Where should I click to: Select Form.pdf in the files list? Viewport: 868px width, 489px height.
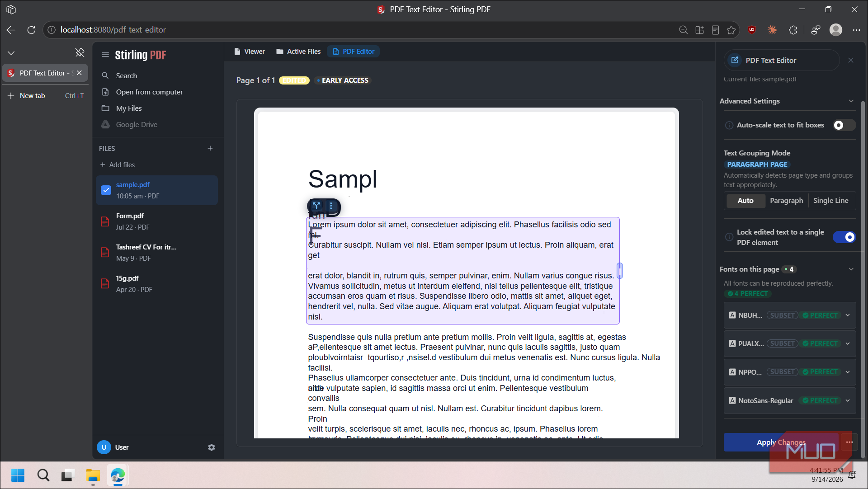(157, 221)
